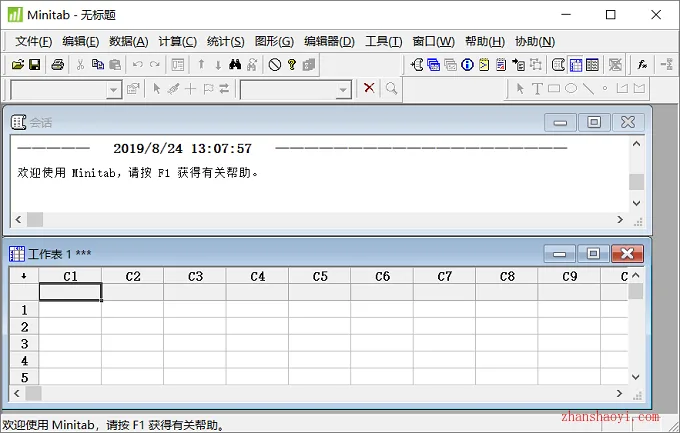Click the fx Assign Formula icon
The height and width of the screenshot is (433, 680).
click(642, 65)
